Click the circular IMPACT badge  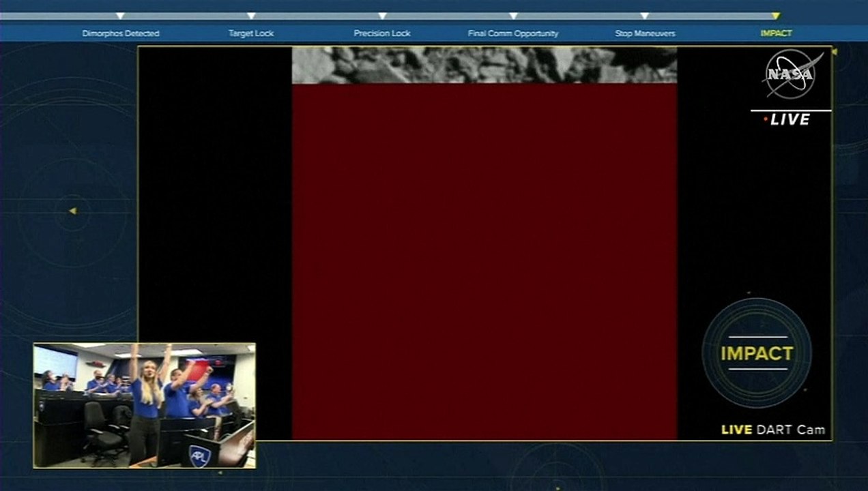click(757, 353)
